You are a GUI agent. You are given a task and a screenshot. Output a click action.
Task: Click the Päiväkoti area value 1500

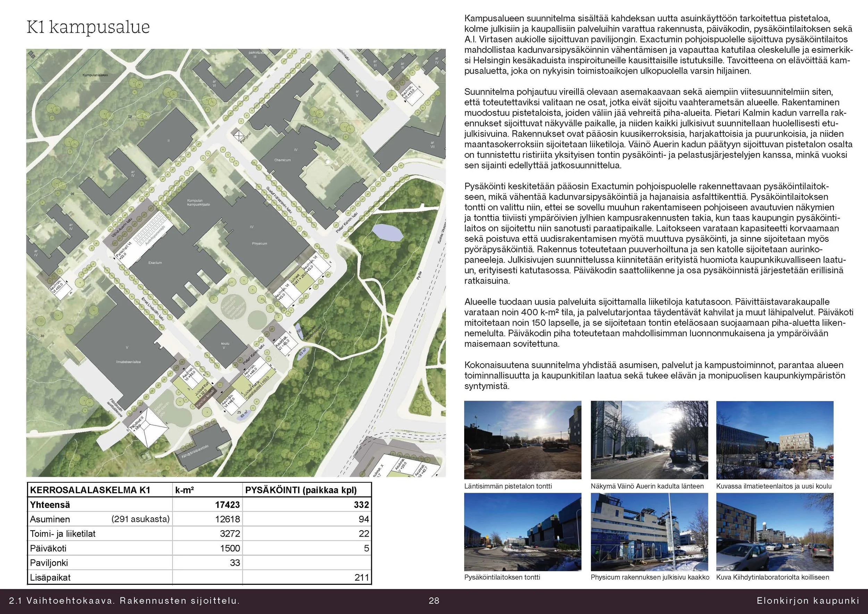pos(230,549)
